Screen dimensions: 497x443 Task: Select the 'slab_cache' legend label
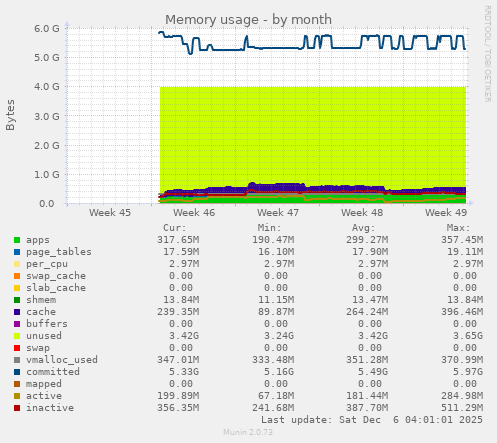pos(56,288)
